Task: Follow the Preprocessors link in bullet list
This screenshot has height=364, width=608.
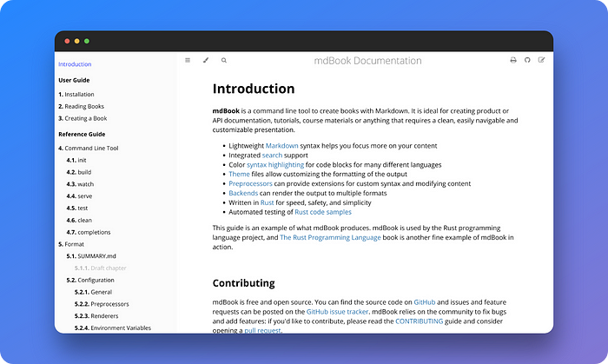Action: point(250,184)
